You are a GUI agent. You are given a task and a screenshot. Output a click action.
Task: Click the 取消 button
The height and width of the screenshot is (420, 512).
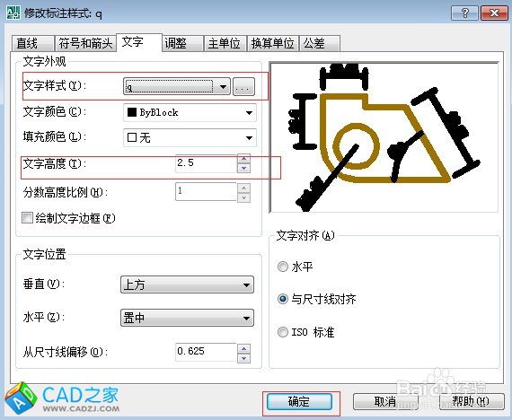(x=385, y=401)
